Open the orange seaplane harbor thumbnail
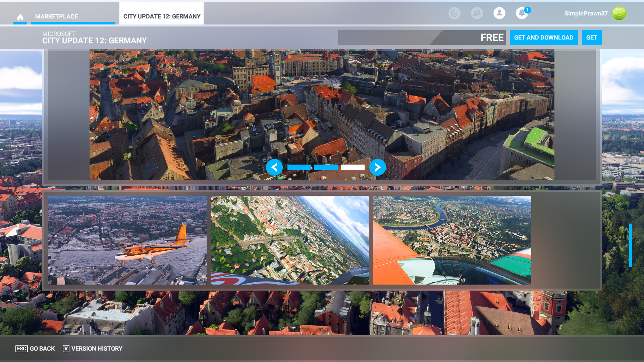Viewport: 644px width, 362px height. tap(127, 240)
